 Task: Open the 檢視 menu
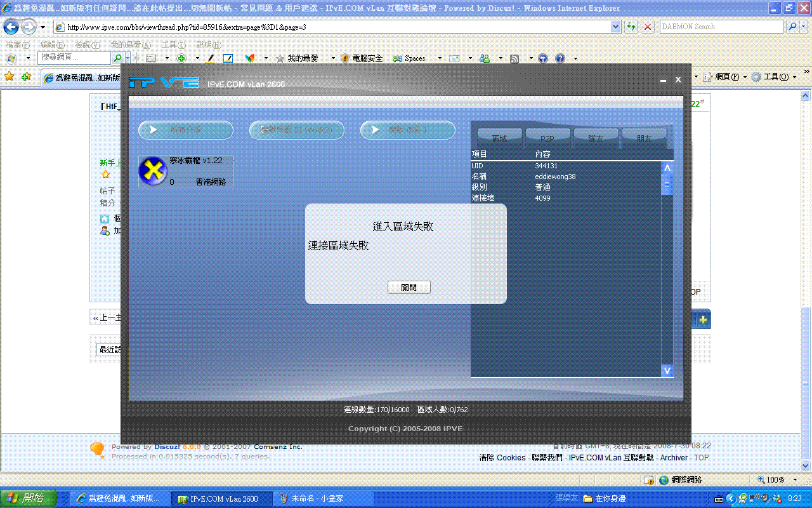88,45
